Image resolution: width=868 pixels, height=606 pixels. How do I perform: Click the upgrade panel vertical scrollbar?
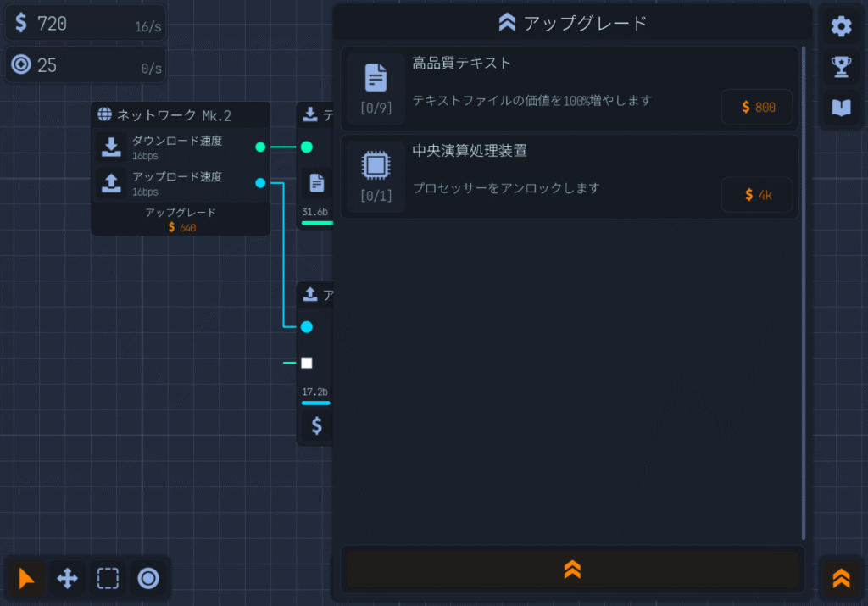804,292
